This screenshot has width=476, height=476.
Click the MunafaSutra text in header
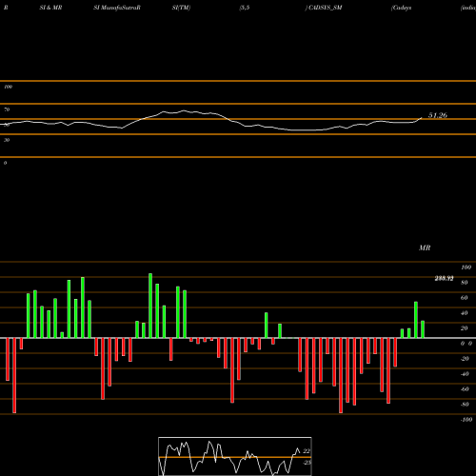point(120,8)
